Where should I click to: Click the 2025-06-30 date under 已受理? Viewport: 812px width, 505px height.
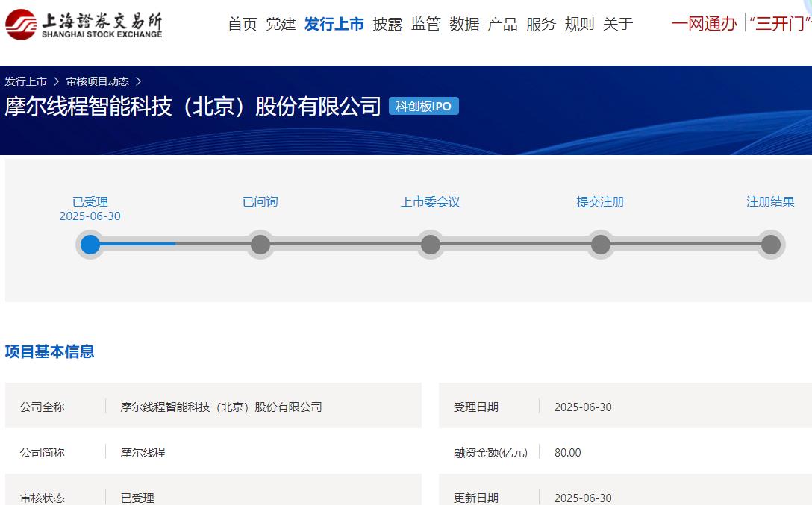(x=90, y=216)
